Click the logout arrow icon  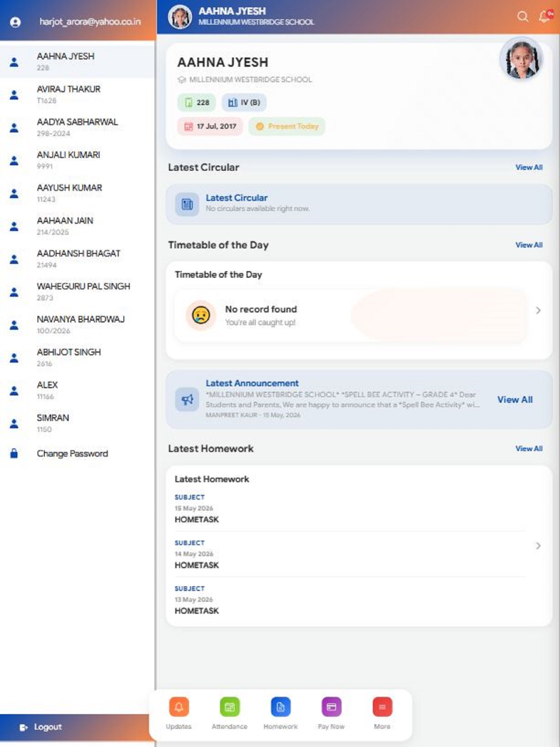tap(24, 727)
